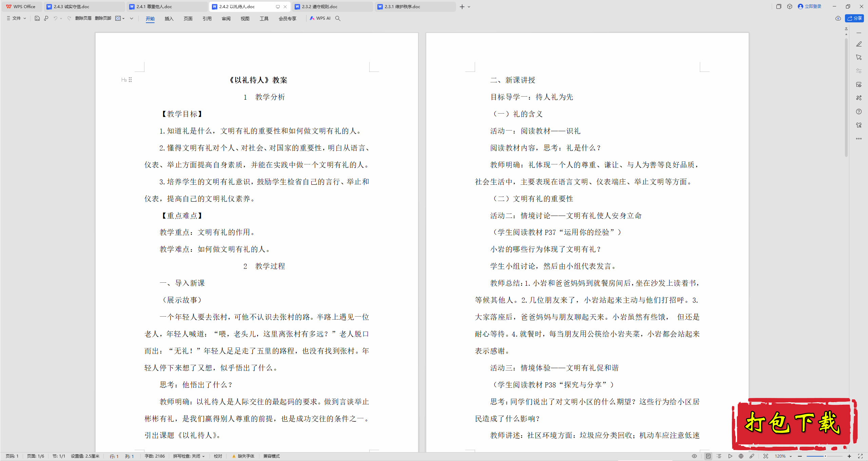The image size is (868, 461).
Task: Click the zoom out minus button
Action: [x=800, y=456]
